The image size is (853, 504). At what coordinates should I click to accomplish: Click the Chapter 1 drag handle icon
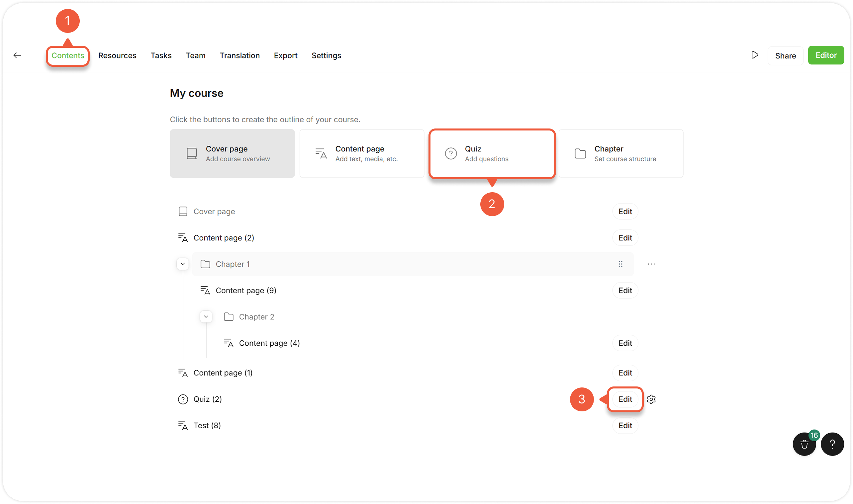click(x=620, y=264)
